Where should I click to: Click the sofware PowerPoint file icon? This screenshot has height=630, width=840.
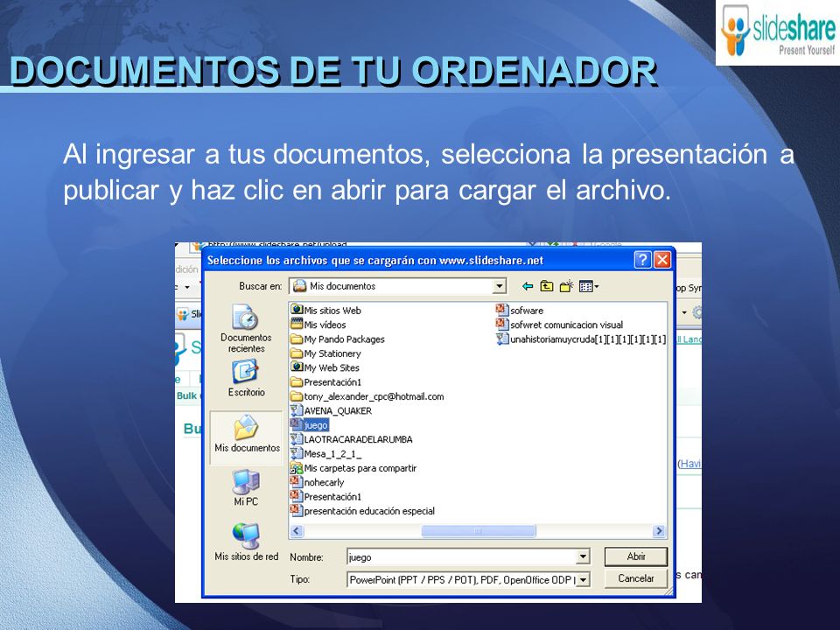pyautogui.click(x=502, y=310)
